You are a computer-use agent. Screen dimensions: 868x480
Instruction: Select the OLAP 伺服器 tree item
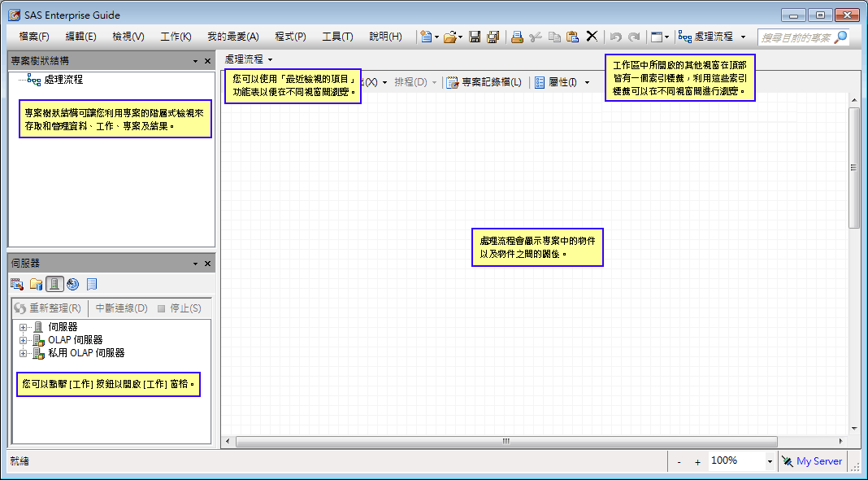click(x=76, y=340)
